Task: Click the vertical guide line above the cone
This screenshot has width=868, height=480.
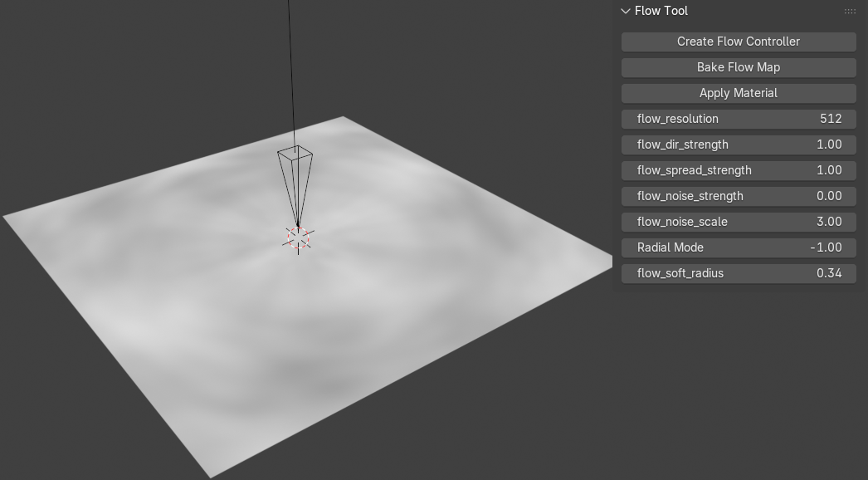Action: (292, 66)
